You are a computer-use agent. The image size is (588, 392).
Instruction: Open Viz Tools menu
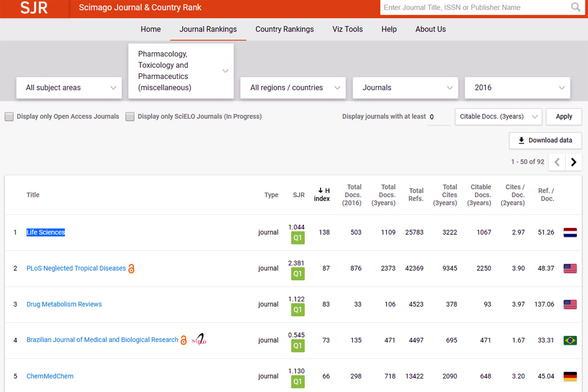[x=348, y=29]
